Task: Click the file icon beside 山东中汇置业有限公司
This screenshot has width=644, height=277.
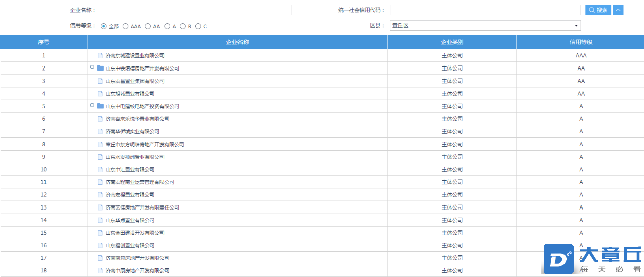Action: [100, 170]
